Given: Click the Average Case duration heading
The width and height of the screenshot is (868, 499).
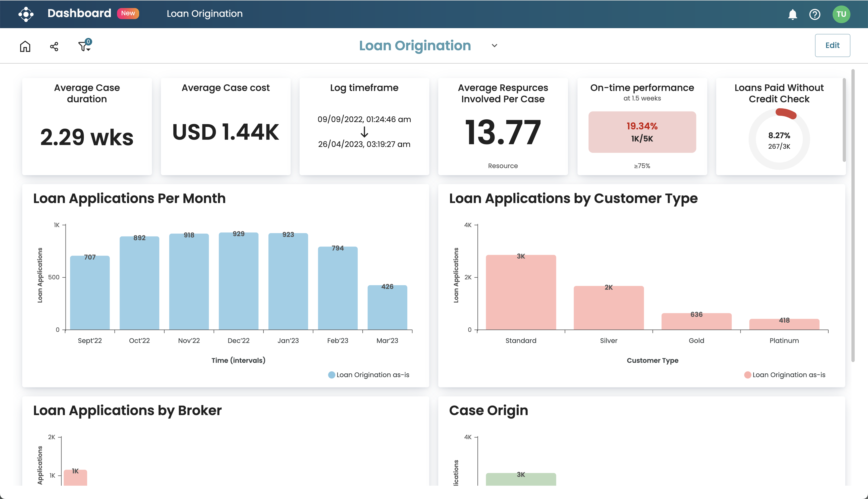Looking at the screenshot, I should click(87, 93).
